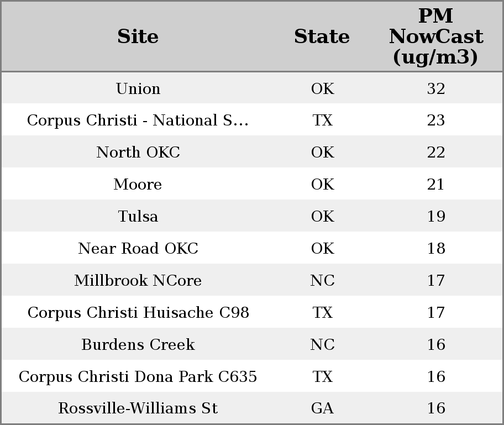Click the Near Road OKC site
504x425 pixels.
click(138, 249)
